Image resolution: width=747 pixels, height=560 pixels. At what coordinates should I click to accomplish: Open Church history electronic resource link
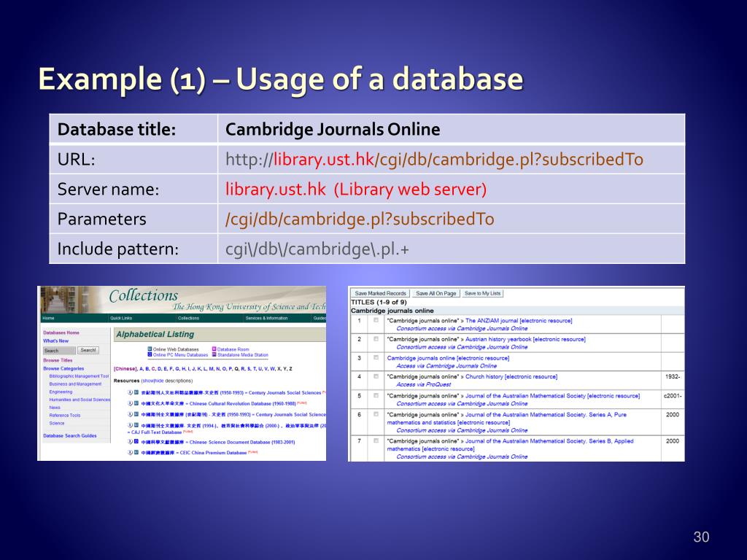point(511,377)
